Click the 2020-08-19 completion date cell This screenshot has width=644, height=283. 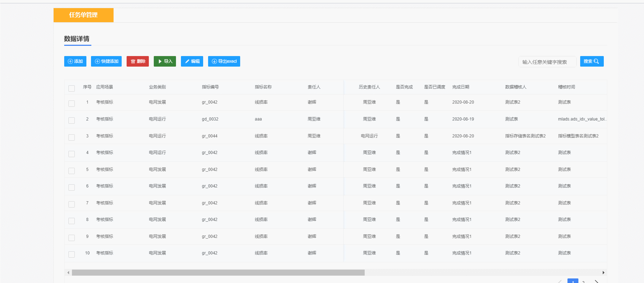(x=463, y=119)
